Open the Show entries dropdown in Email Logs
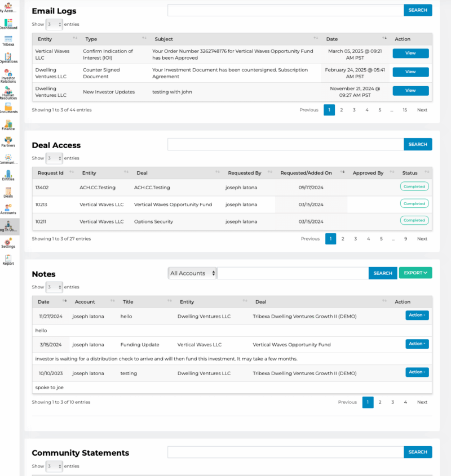The width and height of the screenshot is (451, 476). click(54, 24)
